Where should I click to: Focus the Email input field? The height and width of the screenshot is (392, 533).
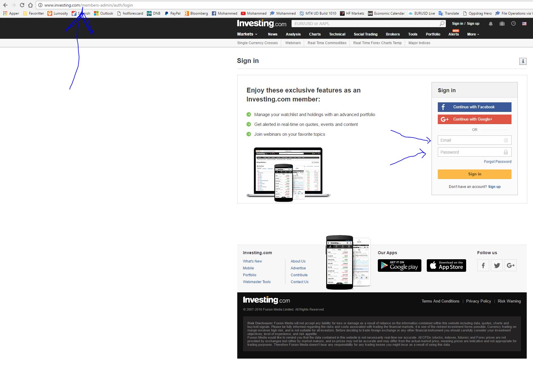tap(475, 140)
